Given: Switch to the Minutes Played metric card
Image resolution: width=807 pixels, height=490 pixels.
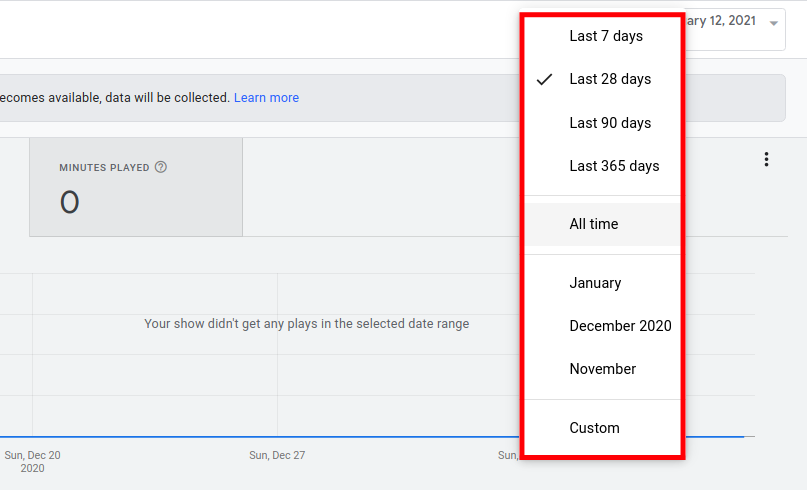Looking at the screenshot, I should coord(136,188).
